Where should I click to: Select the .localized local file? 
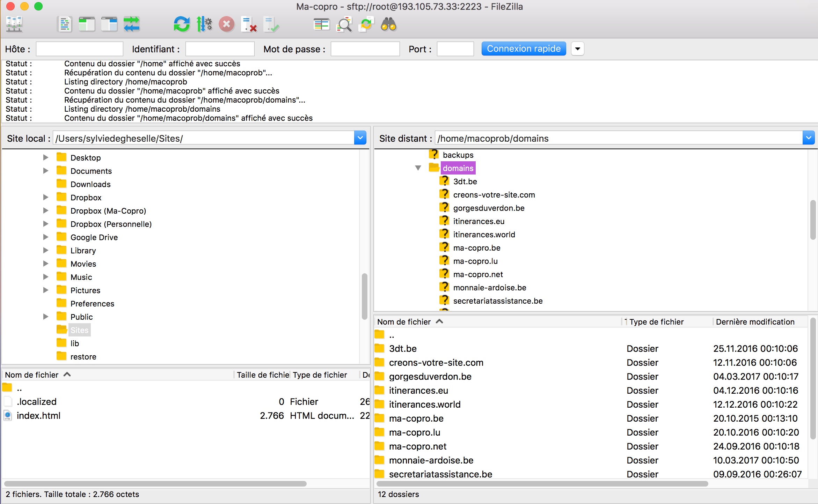point(186,402)
